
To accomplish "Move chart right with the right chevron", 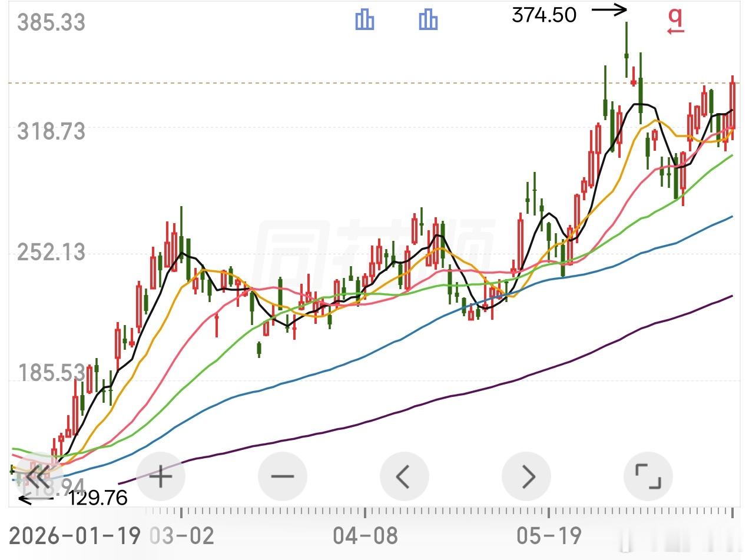I will [x=526, y=476].
